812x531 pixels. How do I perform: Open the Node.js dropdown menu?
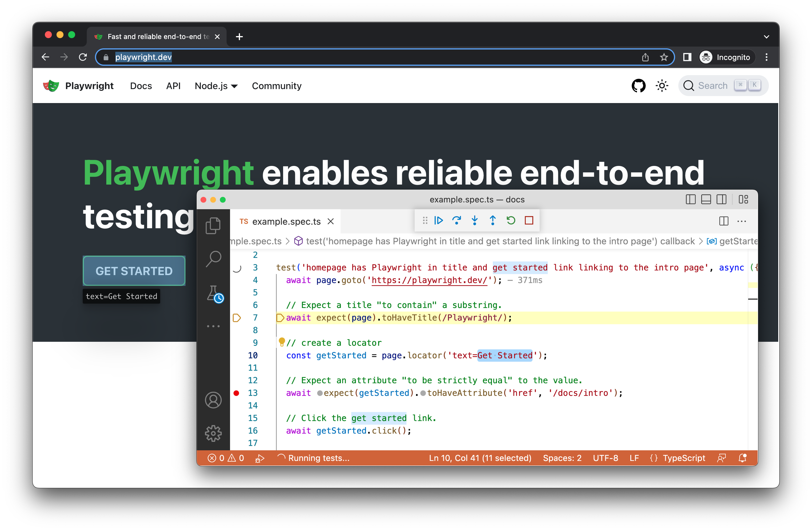coord(216,86)
